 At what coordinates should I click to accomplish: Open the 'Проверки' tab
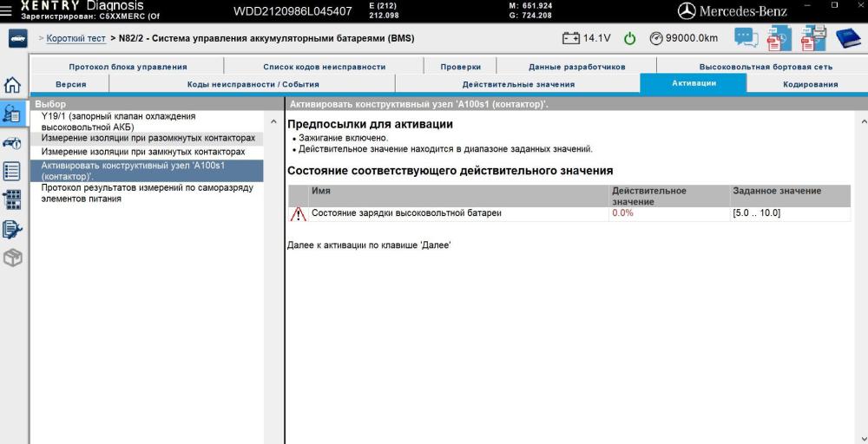(461, 67)
